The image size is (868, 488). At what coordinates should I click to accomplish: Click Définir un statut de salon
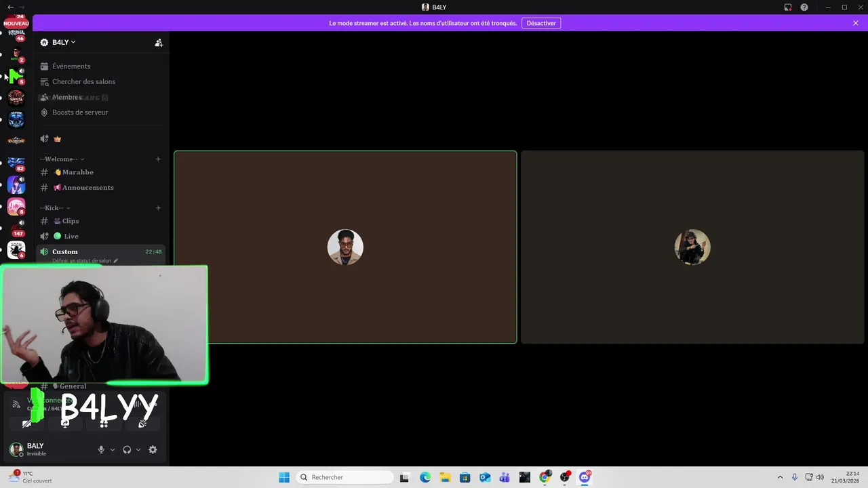pyautogui.click(x=85, y=261)
